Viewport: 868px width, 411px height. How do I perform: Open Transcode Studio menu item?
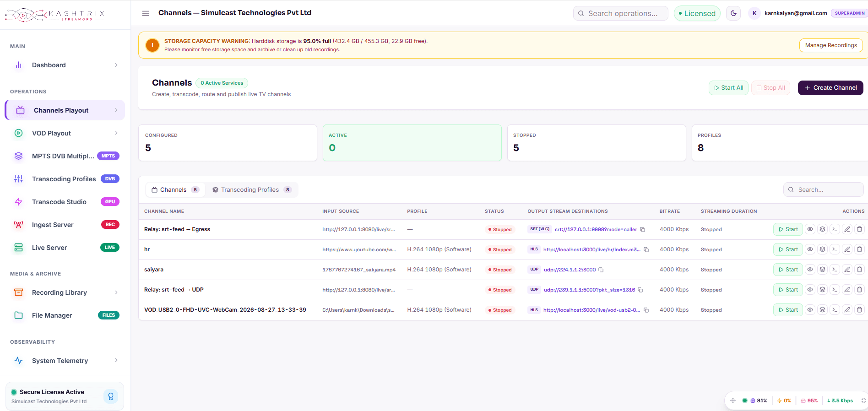tap(65, 202)
